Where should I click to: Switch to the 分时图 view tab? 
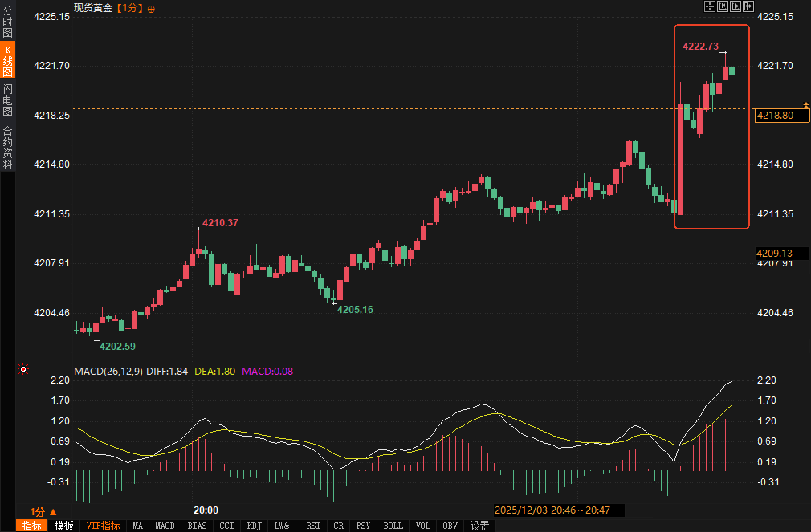pyautogui.click(x=7, y=22)
